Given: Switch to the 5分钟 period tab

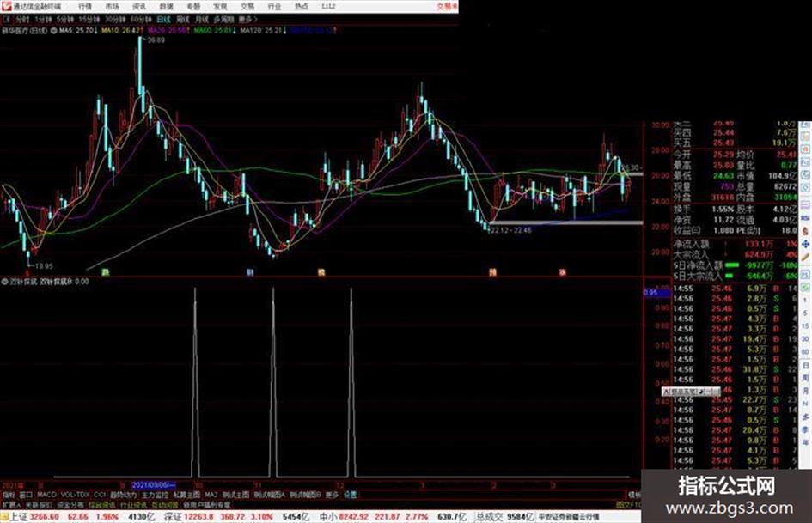Looking at the screenshot, I should coord(66,19).
